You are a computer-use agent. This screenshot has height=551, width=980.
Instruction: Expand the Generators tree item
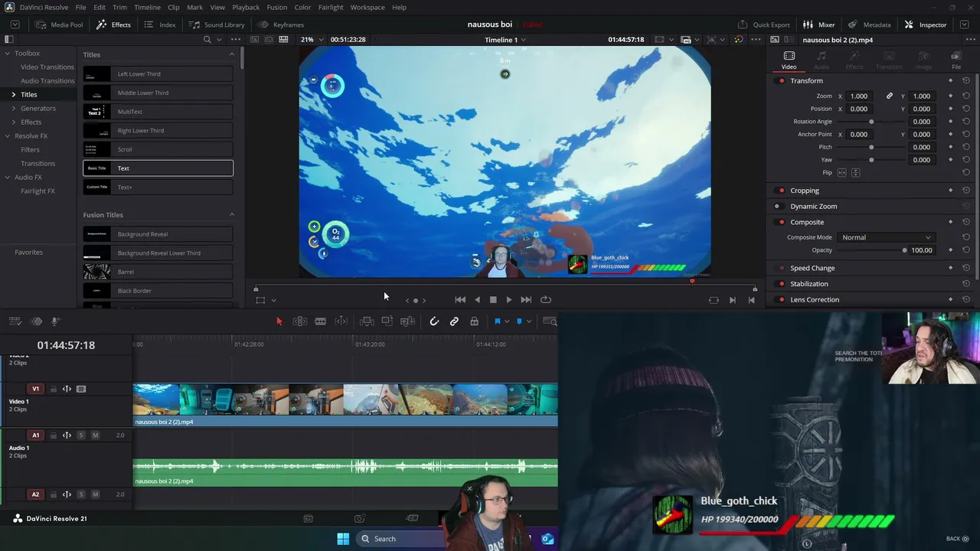[x=13, y=109]
